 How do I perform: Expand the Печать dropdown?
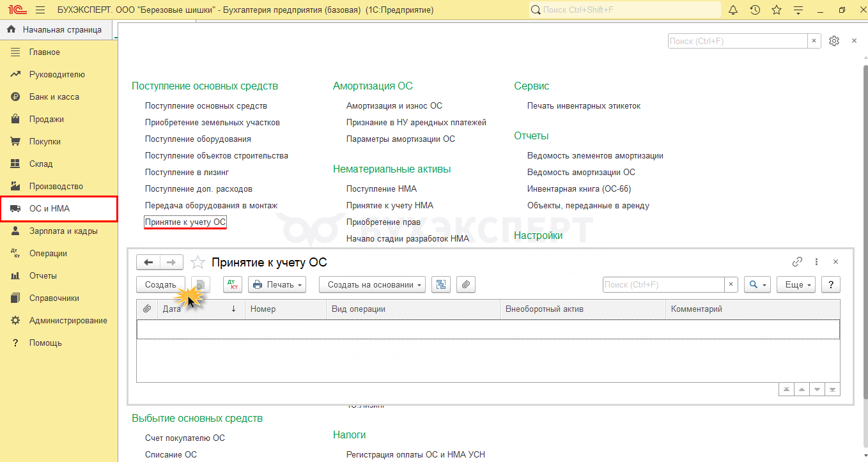(277, 285)
